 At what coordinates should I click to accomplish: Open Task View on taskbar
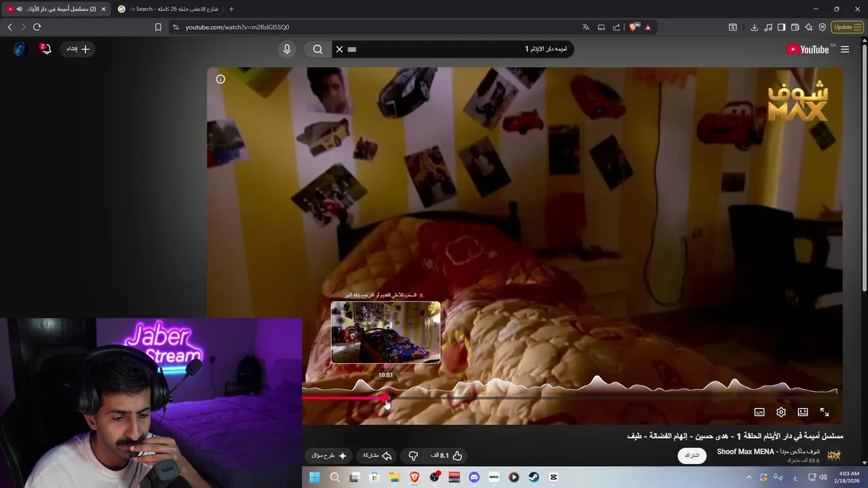(354, 477)
